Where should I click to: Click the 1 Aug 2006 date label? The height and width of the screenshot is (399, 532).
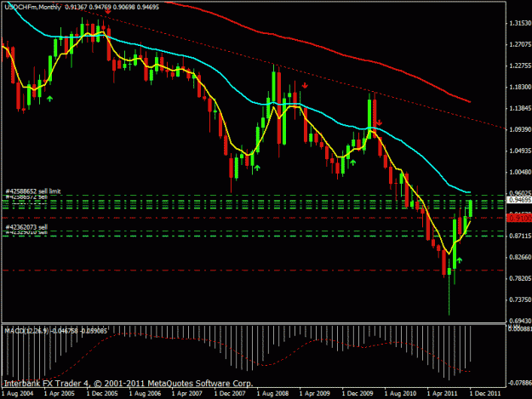pos(145,394)
